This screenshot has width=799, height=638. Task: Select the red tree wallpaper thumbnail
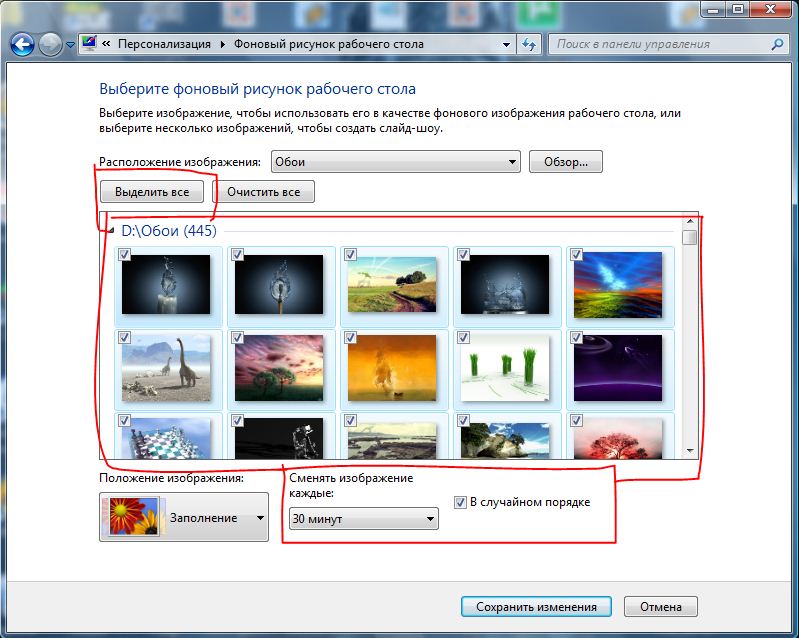pyautogui.click(x=618, y=439)
